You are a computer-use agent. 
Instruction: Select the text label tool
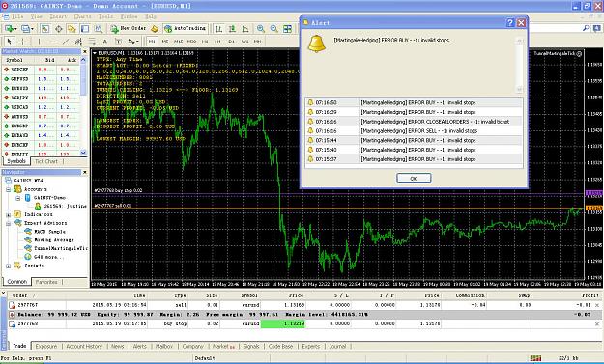[118, 42]
